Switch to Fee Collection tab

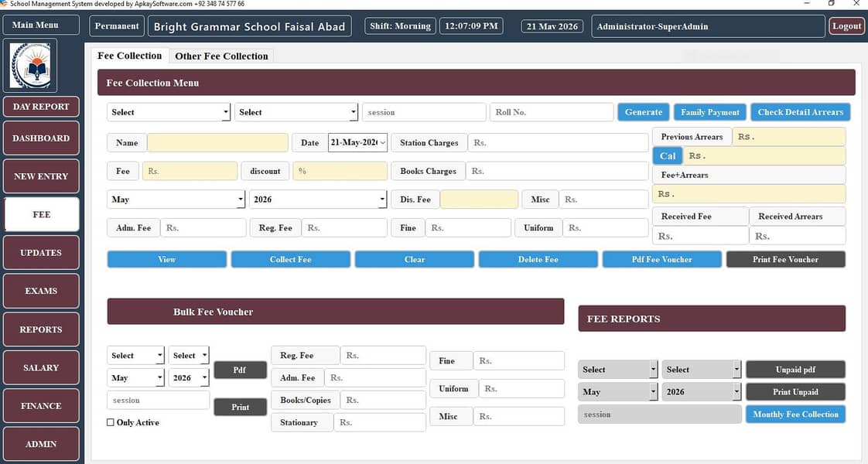coord(129,56)
